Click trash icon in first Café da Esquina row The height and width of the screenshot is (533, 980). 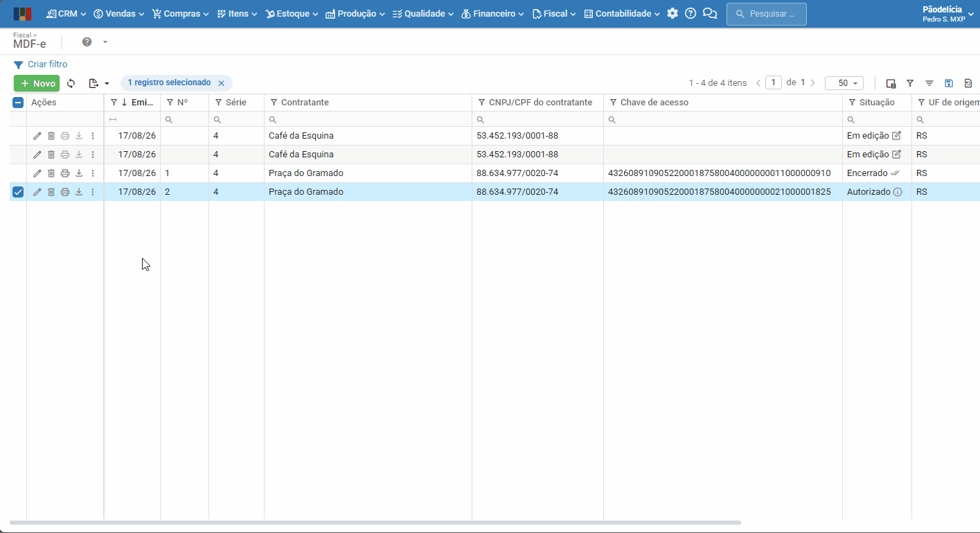51,136
